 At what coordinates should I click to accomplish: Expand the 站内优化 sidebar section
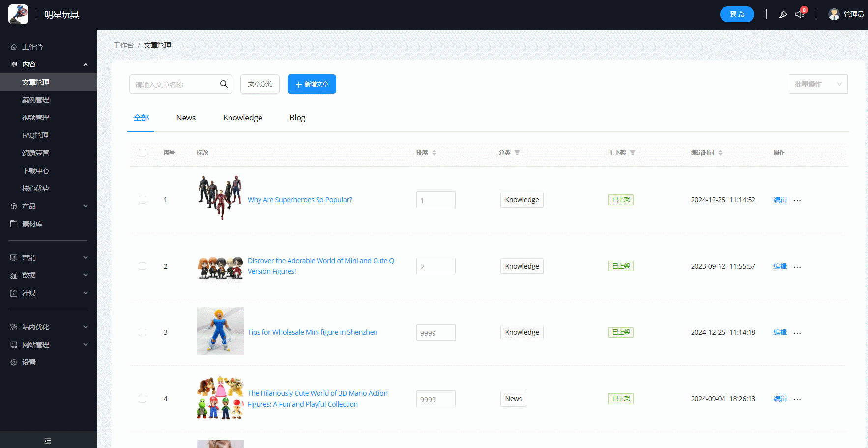(x=48, y=327)
